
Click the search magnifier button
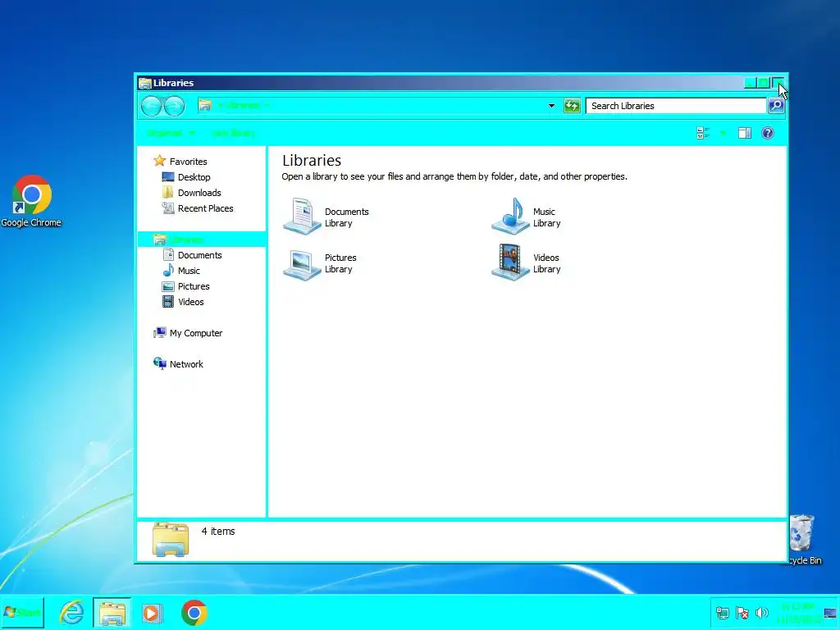[776, 106]
